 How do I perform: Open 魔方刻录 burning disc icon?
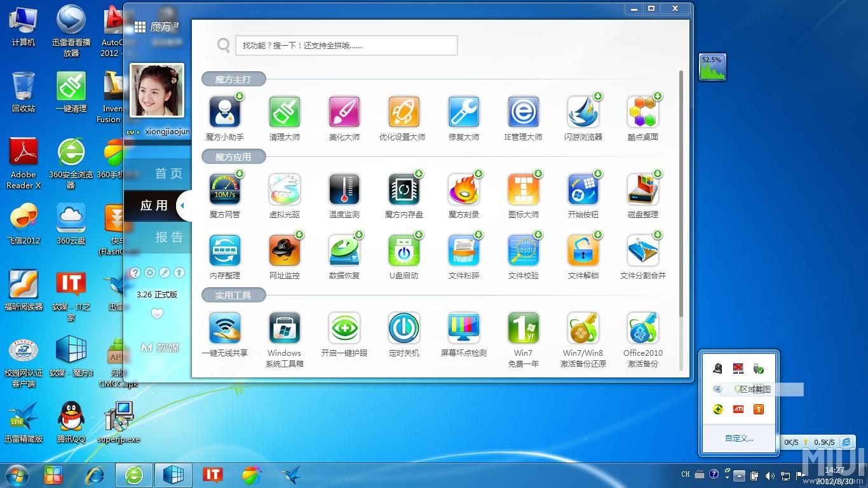tap(464, 189)
